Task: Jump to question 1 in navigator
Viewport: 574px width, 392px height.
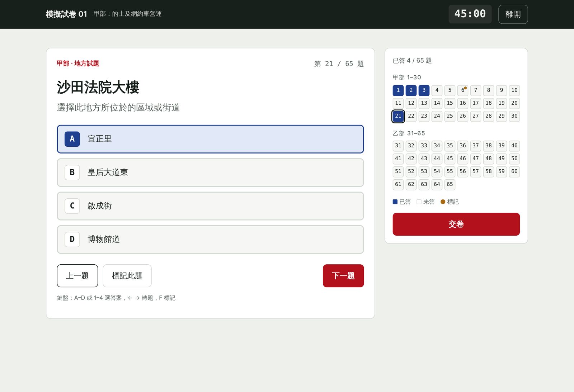Action: tap(398, 90)
